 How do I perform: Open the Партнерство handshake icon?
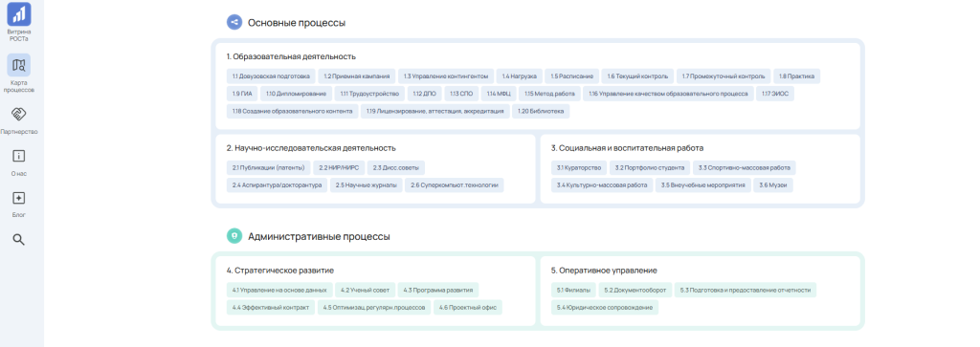[19, 114]
